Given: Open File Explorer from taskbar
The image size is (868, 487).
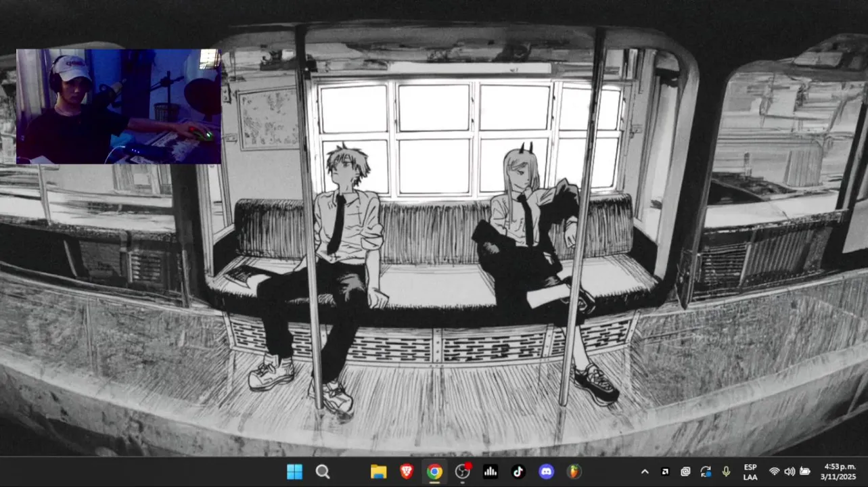Looking at the screenshot, I should click(378, 471).
